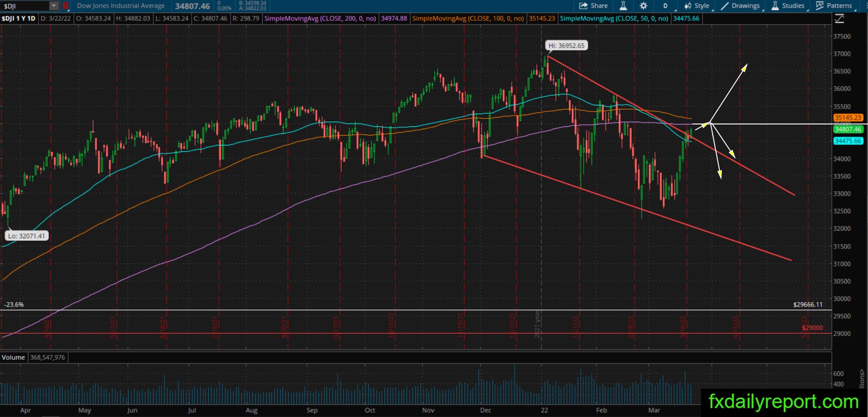Select the SimpleMovingAvg 100 study label

(x=468, y=19)
